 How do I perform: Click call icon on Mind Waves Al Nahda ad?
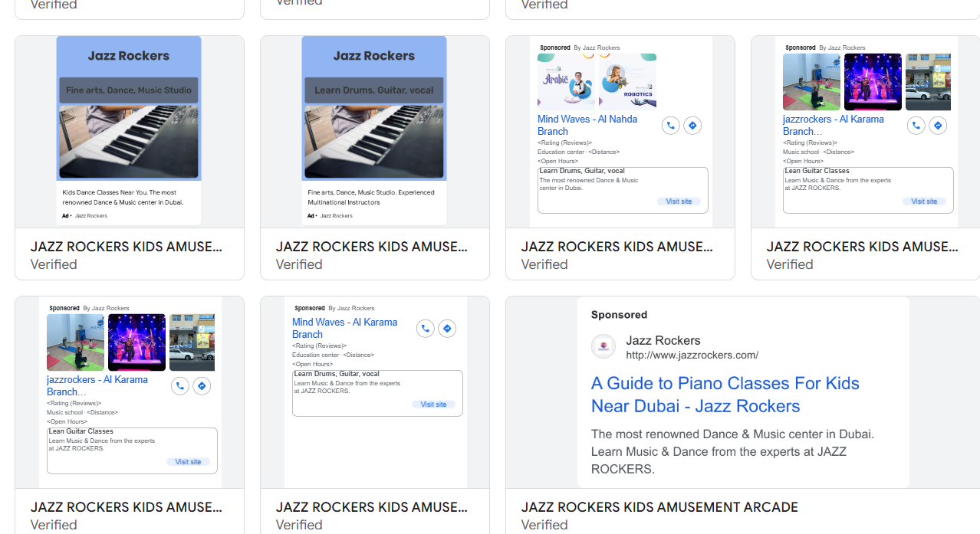(671, 126)
